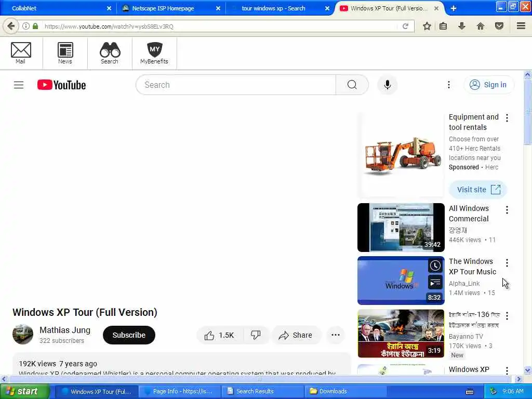Open the downloads arrow in toolbar
The image size is (532, 399).
[x=462, y=26]
